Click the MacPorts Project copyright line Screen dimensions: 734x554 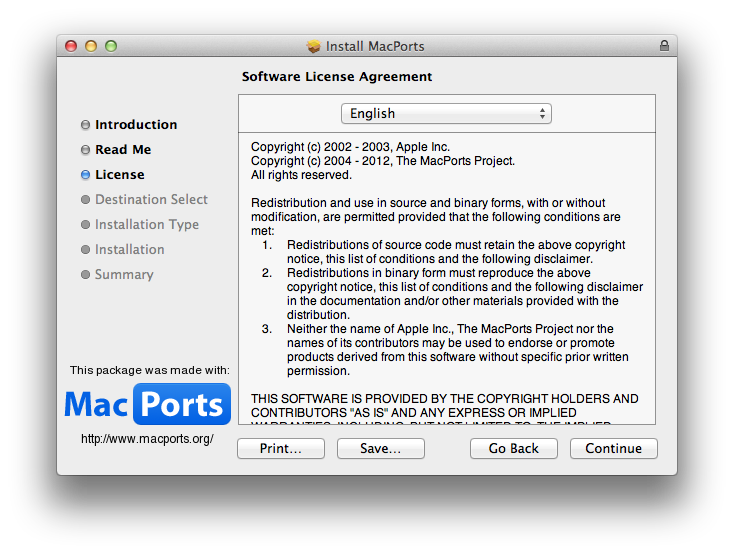pyautogui.click(x=383, y=161)
